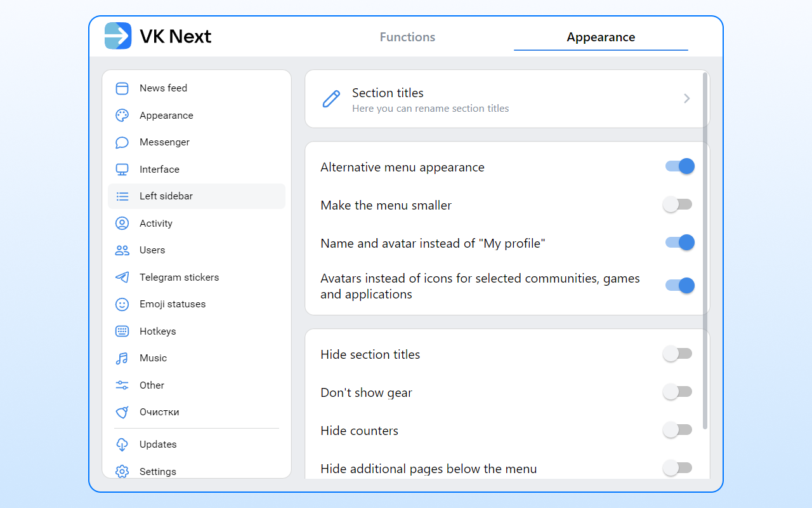812x508 pixels.
Task: Click the News feed sidebar icon
Action: tap(122, 88)
